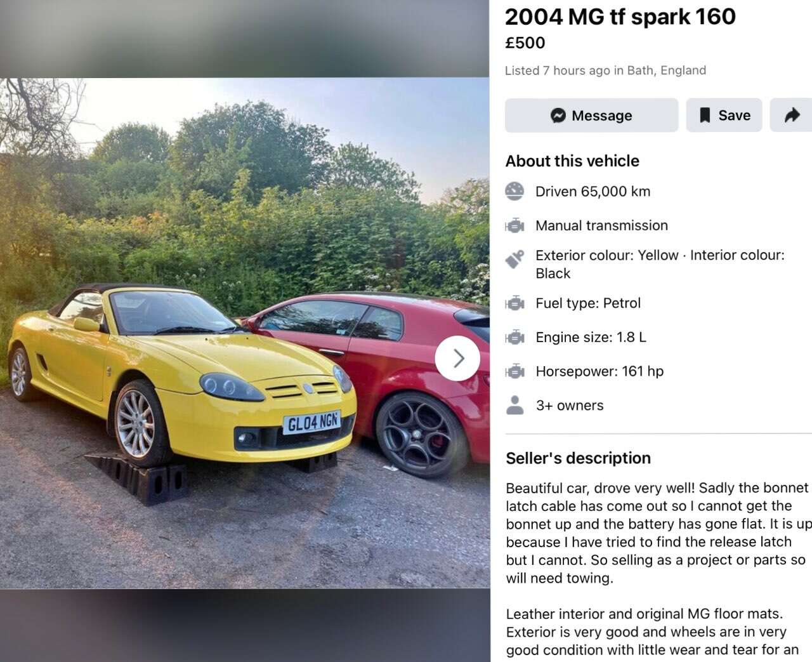Click the About this vehicle heading
This screenshot has width=812, height=662.
click(x=572, y=161)
